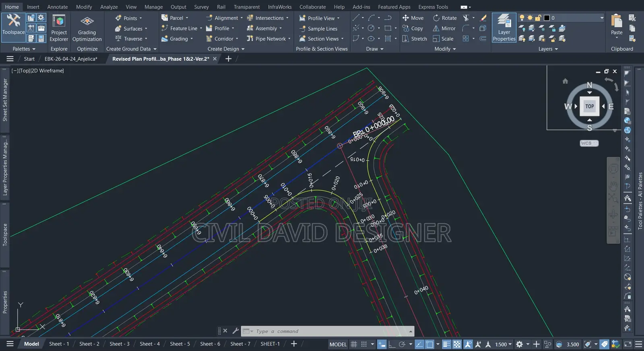644x351 pixels.
Task: Open the Customization menu in status bar
Action: [638, 344]
